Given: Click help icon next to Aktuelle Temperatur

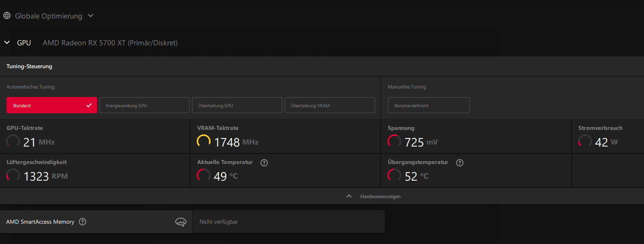Looking at the screenshot, I should pyautogui.click(x=264, y=163).
